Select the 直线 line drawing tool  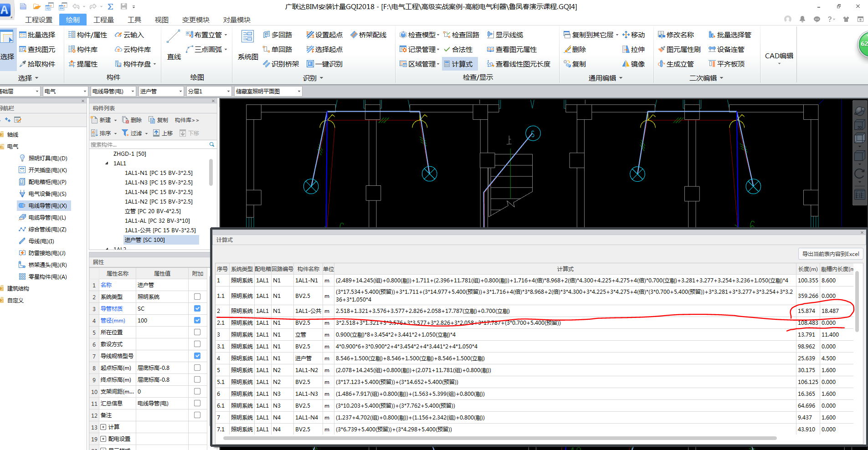[174, 45]
